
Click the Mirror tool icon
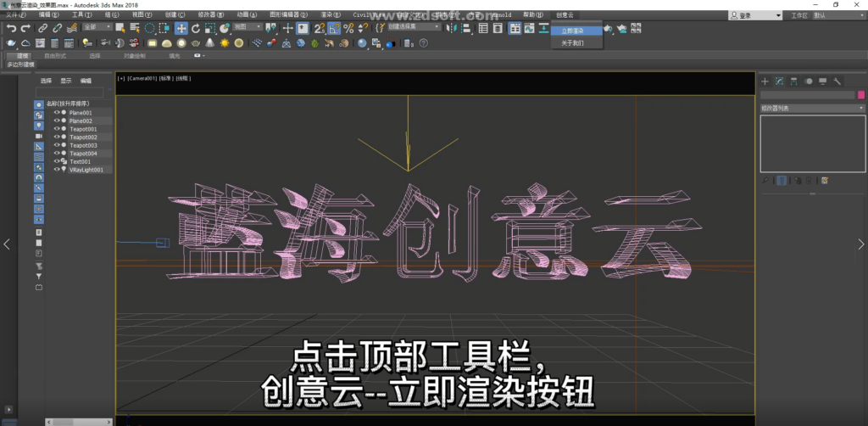(453, 28)
